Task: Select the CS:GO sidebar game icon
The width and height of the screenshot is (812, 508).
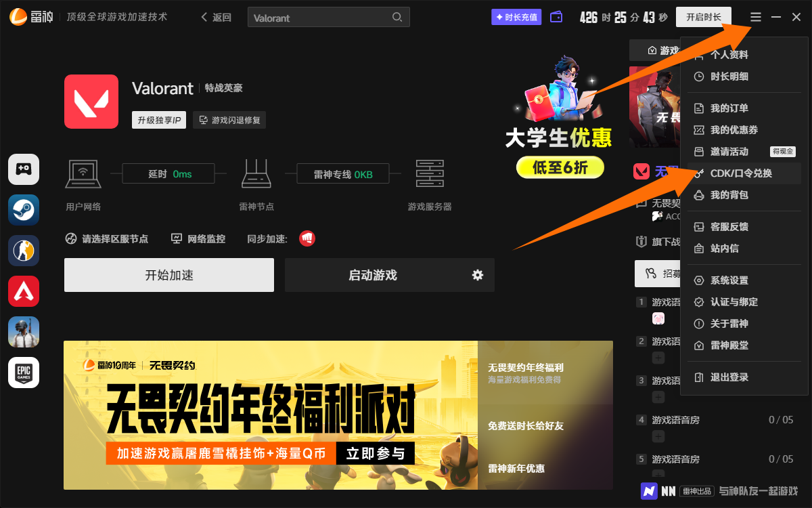Action: coord(24,251)
